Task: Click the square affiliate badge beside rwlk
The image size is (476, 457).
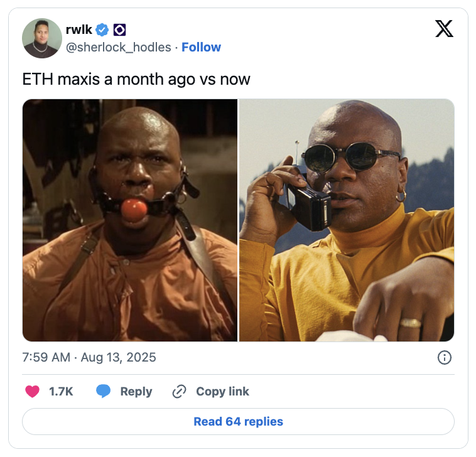Action: tap(119, 30)
